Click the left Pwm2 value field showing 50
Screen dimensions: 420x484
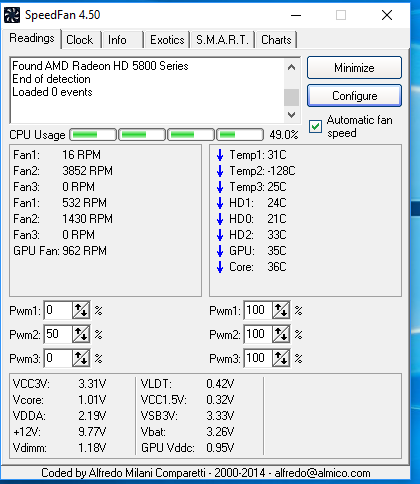58,334
